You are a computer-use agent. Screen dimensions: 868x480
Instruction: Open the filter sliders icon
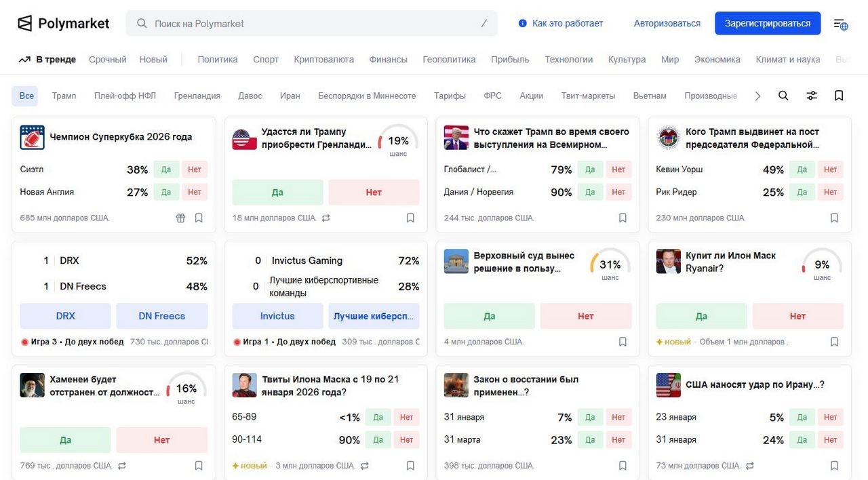click(811, 96)
